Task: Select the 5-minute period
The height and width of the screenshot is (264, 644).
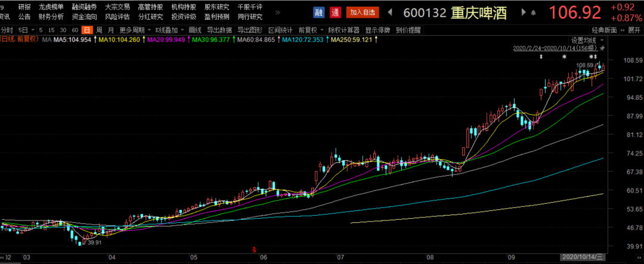Action: (x=41, y=30)
